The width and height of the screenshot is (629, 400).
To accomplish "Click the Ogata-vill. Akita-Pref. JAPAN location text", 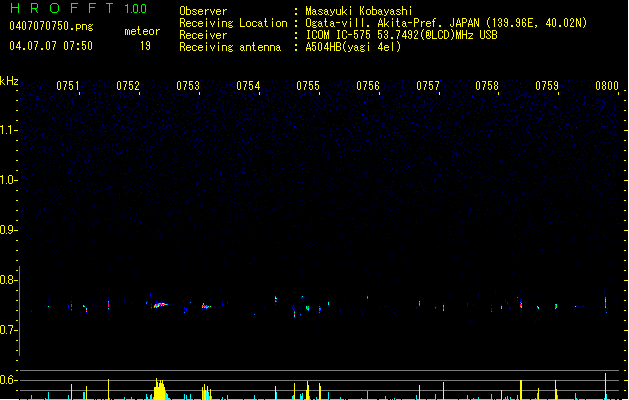I will [x=446, y=23].
